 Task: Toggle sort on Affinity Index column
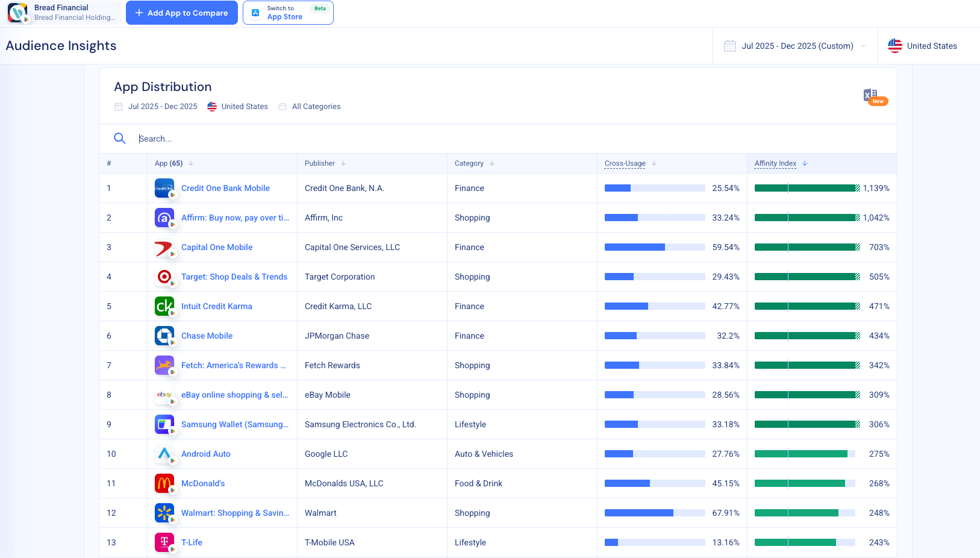[805, 163]
